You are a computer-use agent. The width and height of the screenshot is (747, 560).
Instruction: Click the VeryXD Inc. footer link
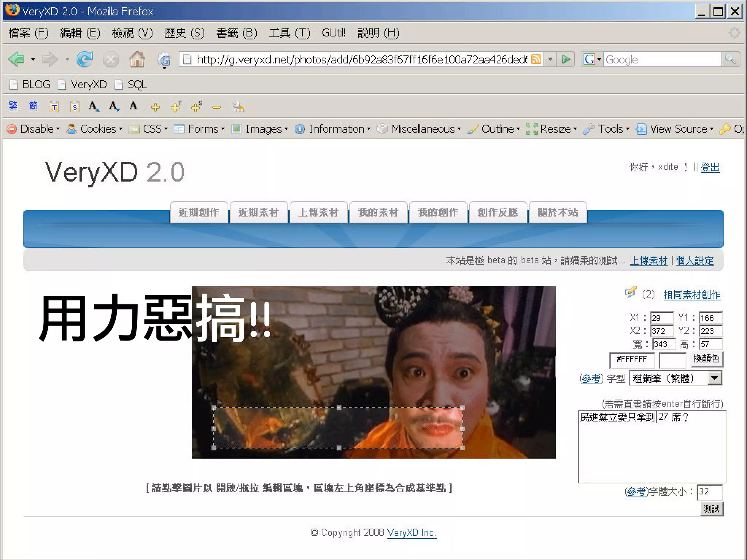pos(412,533)
